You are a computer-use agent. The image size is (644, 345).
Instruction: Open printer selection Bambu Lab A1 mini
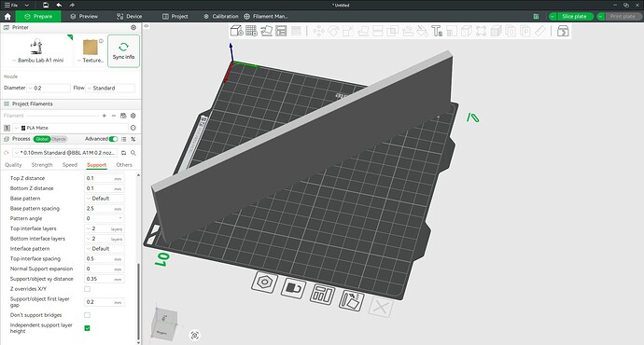pyautogui.click(x=37, y=51)
